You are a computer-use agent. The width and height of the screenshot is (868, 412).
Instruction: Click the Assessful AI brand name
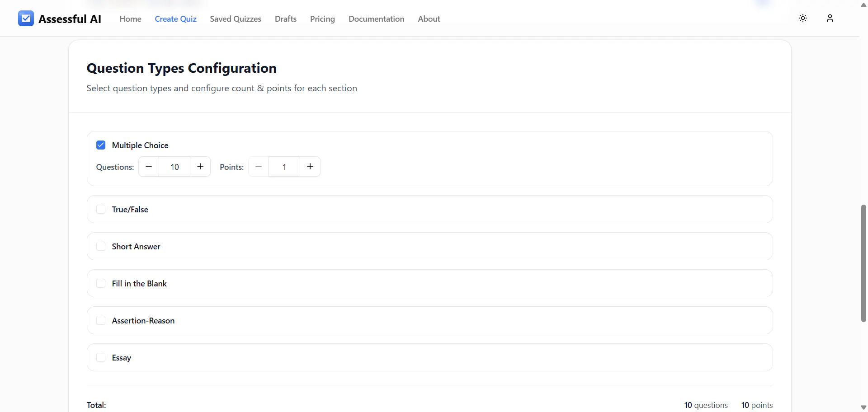(70, 19)
